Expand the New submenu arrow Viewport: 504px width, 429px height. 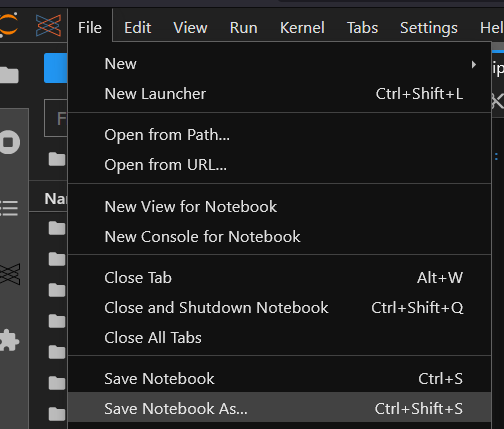(x=474, y=64)
